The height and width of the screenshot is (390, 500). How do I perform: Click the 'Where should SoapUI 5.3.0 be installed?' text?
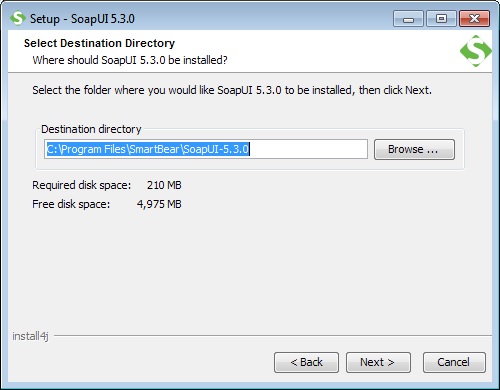click(x=130, y=60)
